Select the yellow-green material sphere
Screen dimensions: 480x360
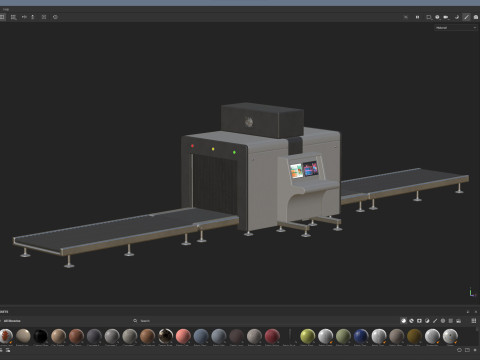click(x=308, y=336)
